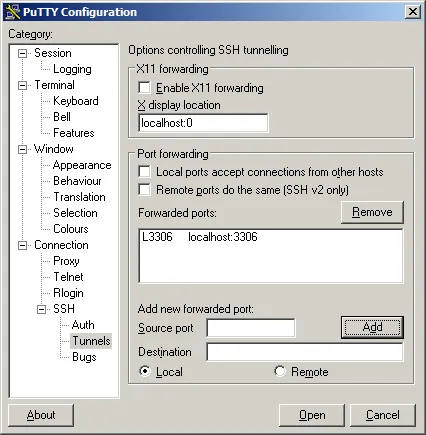Click the Remove forwarded port button
The width and height of the screenshot is (426, 435).
click(x=372, y=212)
